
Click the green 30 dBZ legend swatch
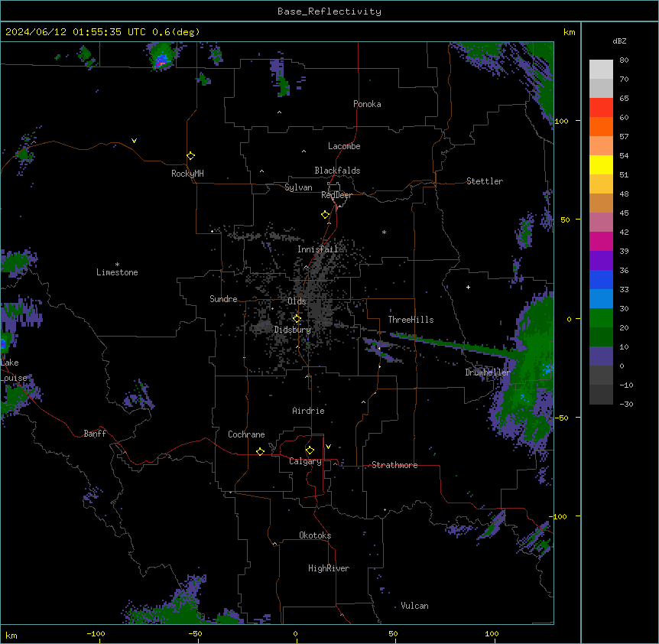click(601, 318)
